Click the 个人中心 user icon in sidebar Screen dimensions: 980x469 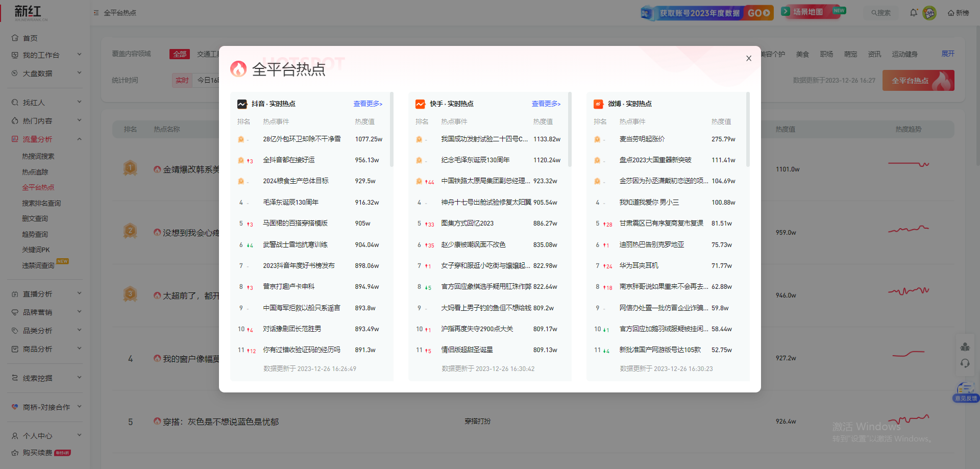point(15,436)
